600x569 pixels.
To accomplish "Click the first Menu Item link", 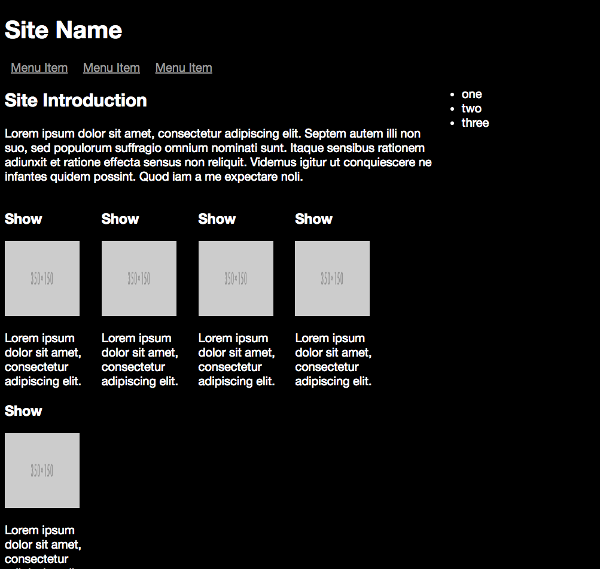I will [39, 68].
